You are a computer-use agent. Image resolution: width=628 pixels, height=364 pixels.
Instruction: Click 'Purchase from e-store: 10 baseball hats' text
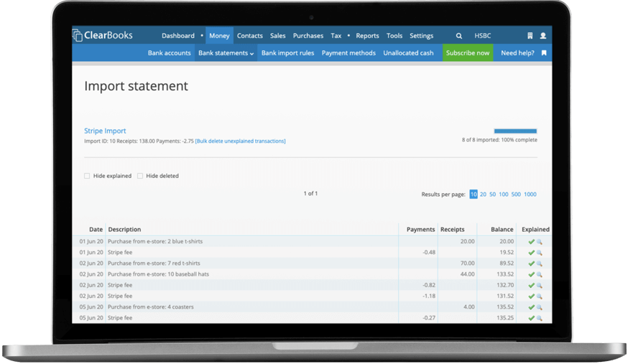pos(158,274)
